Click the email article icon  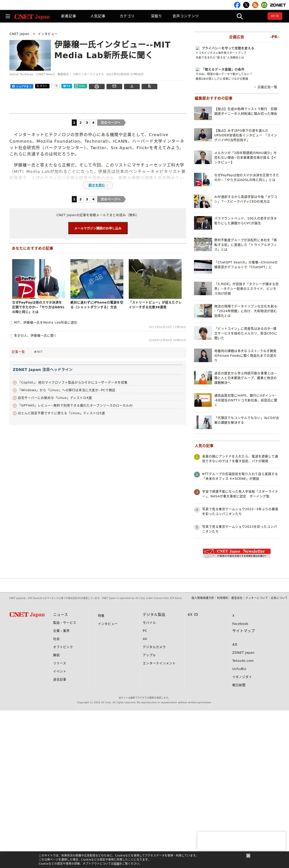click(114, 87)
